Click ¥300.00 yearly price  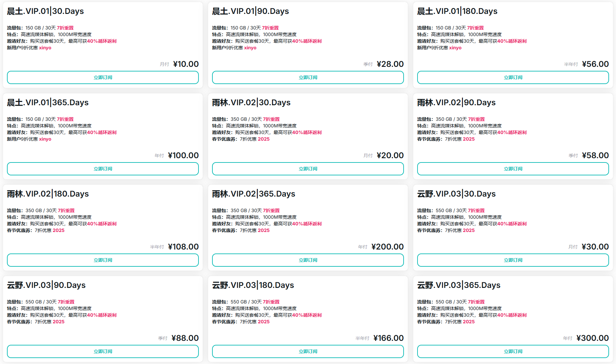[x=592, y=338]
